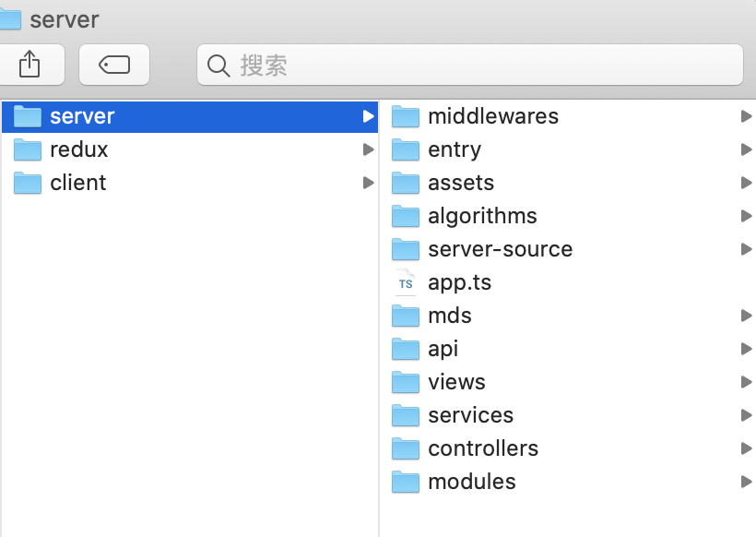Expand the modules folder arrow
The width and height of the screenshot is (756, 537).
click(x=746, y=482)
